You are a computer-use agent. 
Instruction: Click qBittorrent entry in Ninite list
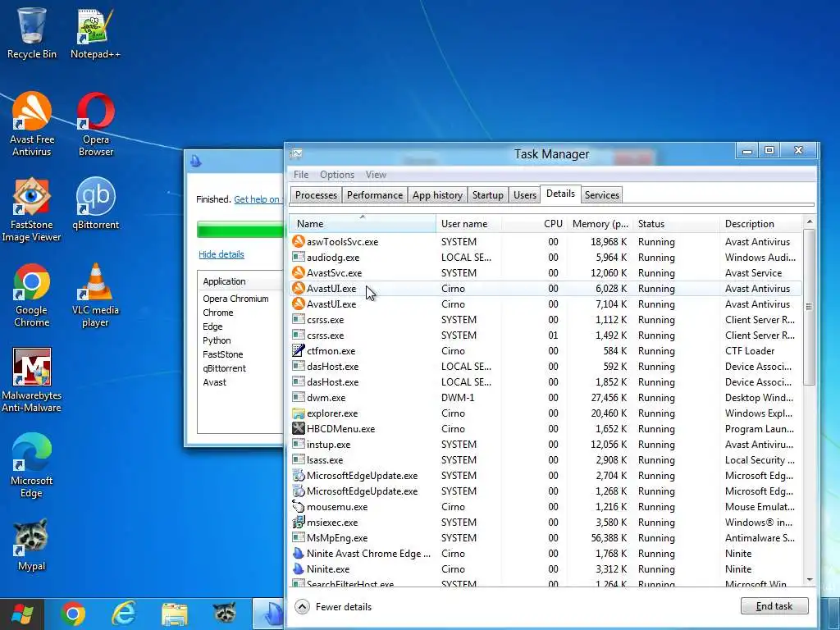tap(225, 368)
